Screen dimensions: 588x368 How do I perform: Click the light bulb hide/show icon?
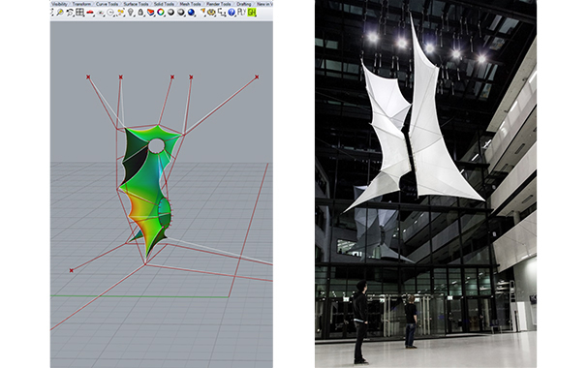coord(131,13)
